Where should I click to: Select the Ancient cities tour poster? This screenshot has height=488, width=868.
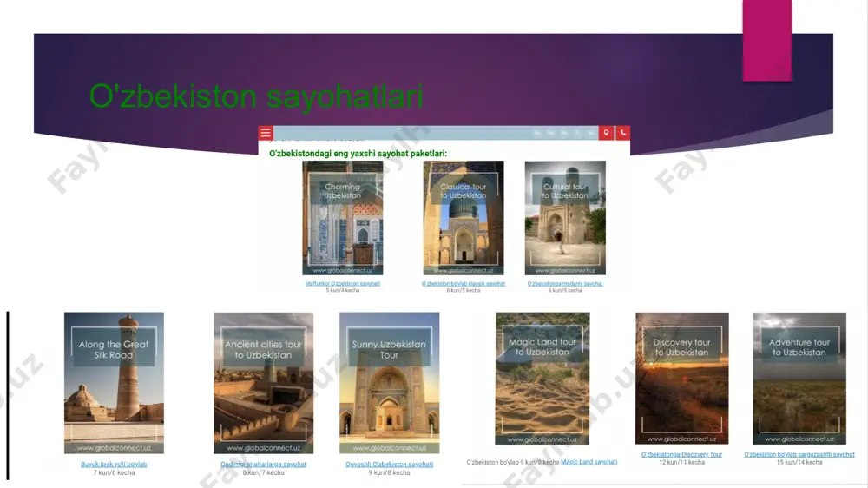[x=264, y=383]
